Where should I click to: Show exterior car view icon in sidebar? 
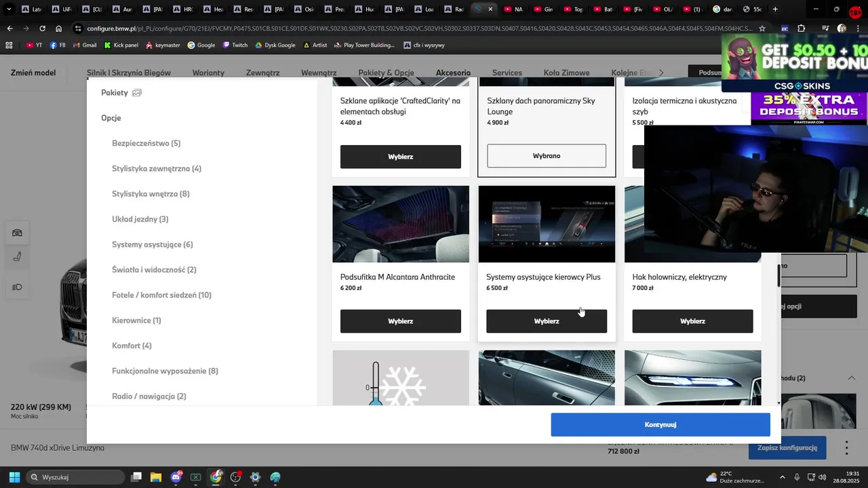click(18, 232)
